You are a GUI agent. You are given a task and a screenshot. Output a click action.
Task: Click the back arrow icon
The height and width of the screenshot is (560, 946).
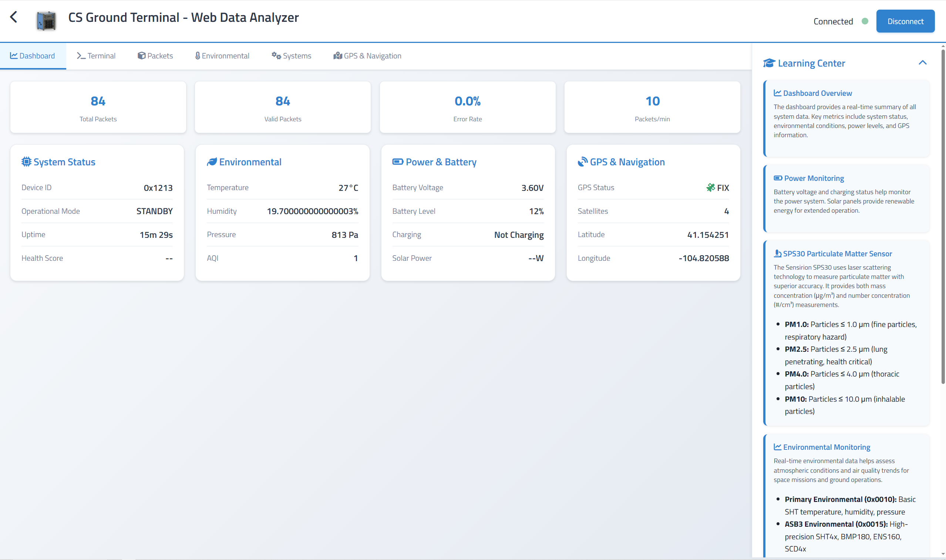tap(14, 17)
